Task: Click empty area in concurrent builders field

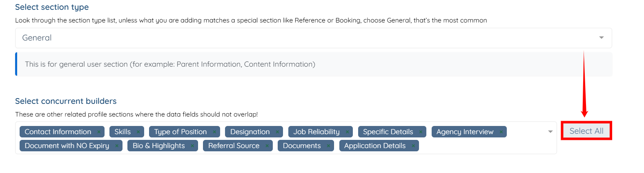Action: click(482, 146)
